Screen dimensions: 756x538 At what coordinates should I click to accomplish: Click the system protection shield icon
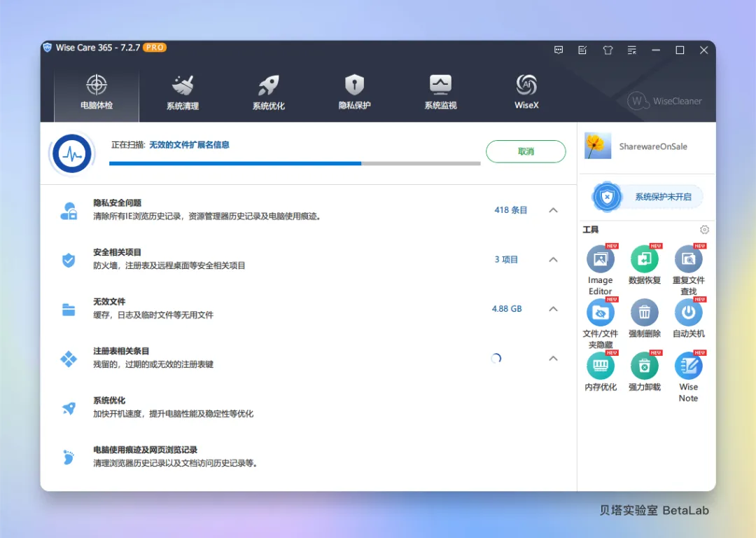coord(607,197)
